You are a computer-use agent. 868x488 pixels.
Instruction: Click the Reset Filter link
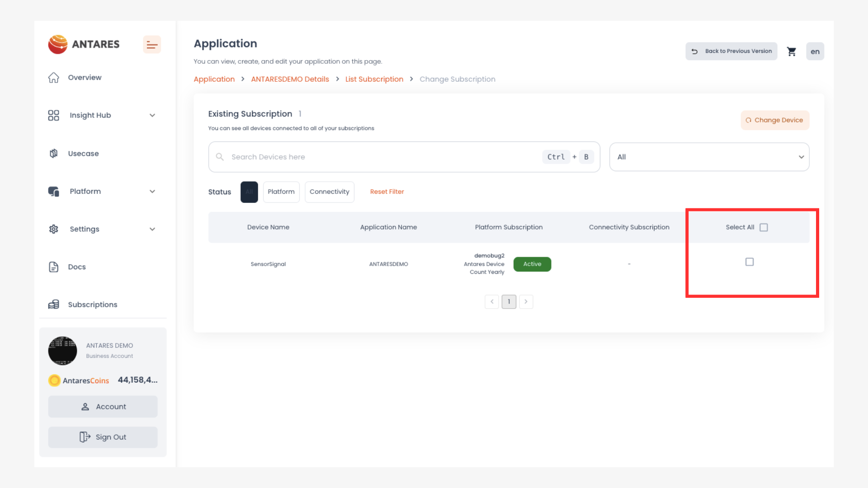(x=387, y=192)
